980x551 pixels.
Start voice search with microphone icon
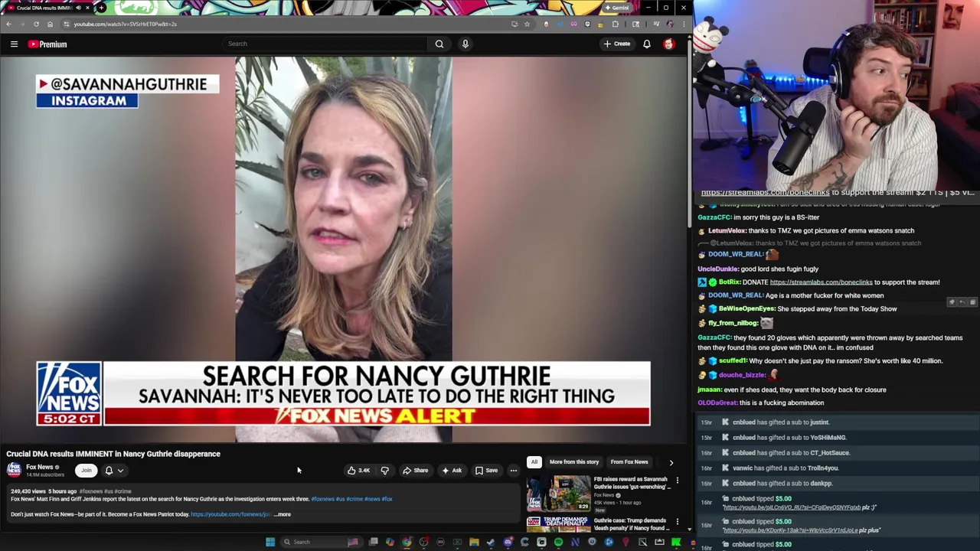pos(465,44)
